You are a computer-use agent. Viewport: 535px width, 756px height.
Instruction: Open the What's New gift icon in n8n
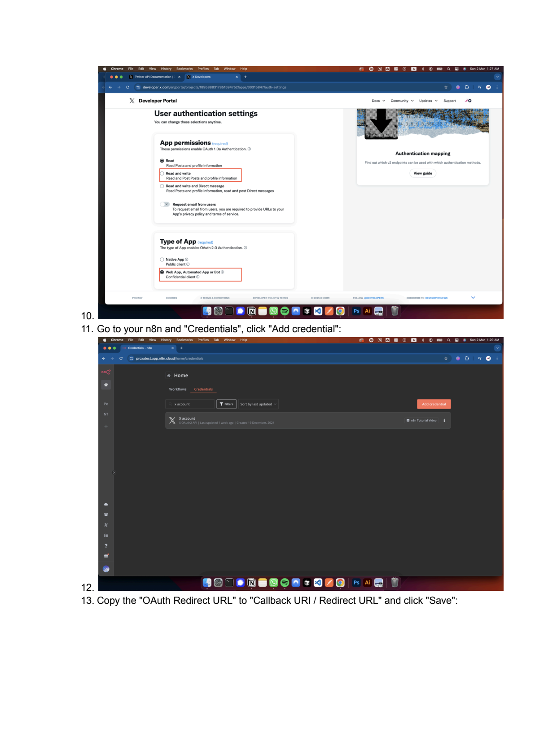click(x=106, y=556)
